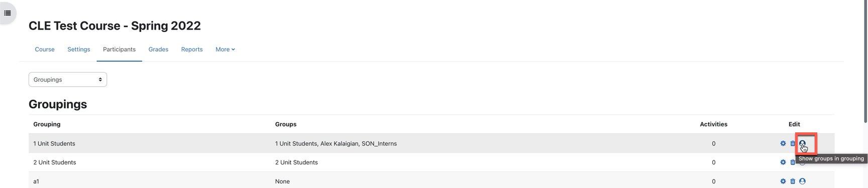Open the Reports tab

coord(192,49)
